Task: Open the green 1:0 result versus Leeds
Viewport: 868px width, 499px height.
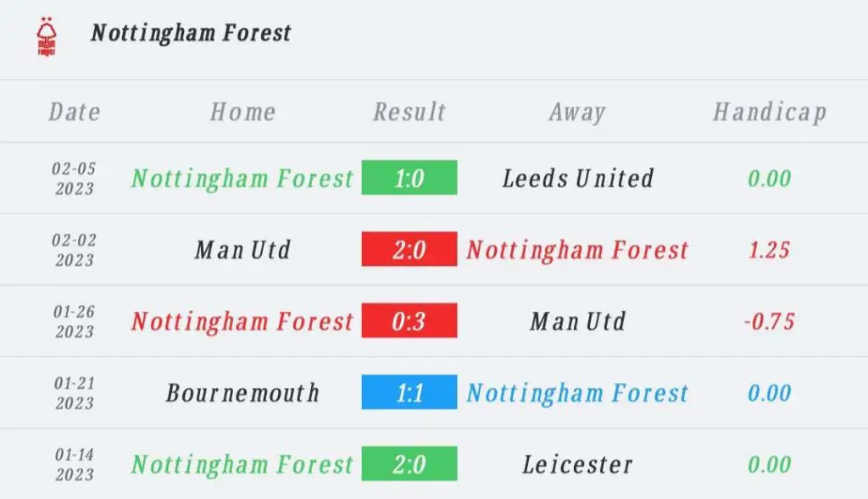Action: [x=409, y=178]
